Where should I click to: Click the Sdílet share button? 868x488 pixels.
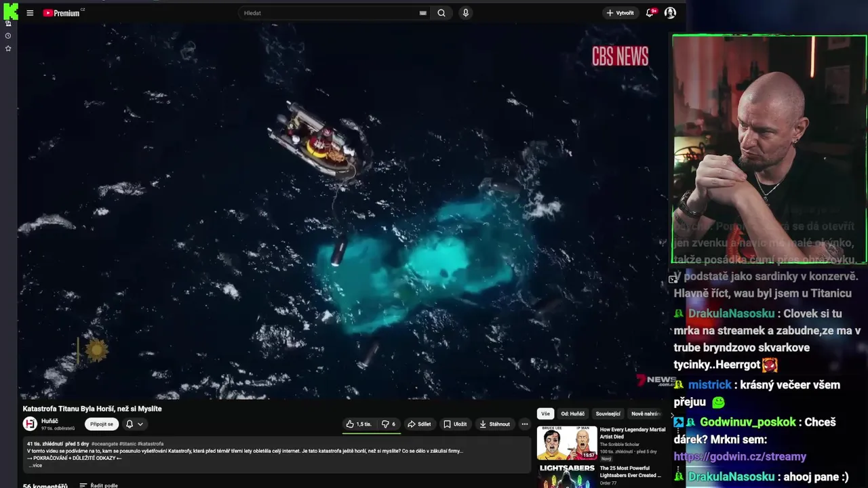coord(419,424)
